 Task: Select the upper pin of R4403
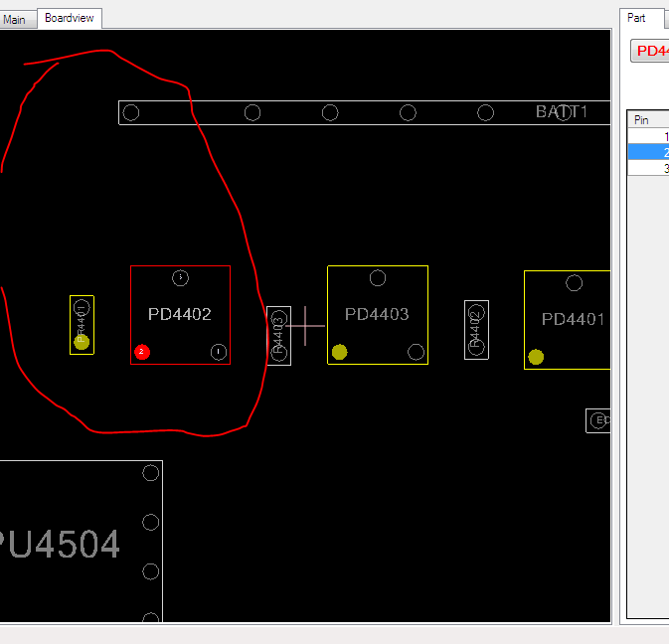[279, 319]
